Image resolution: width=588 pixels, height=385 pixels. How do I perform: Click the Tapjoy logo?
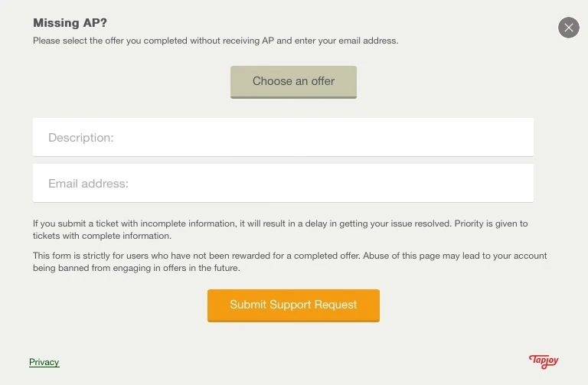(544, 361)
